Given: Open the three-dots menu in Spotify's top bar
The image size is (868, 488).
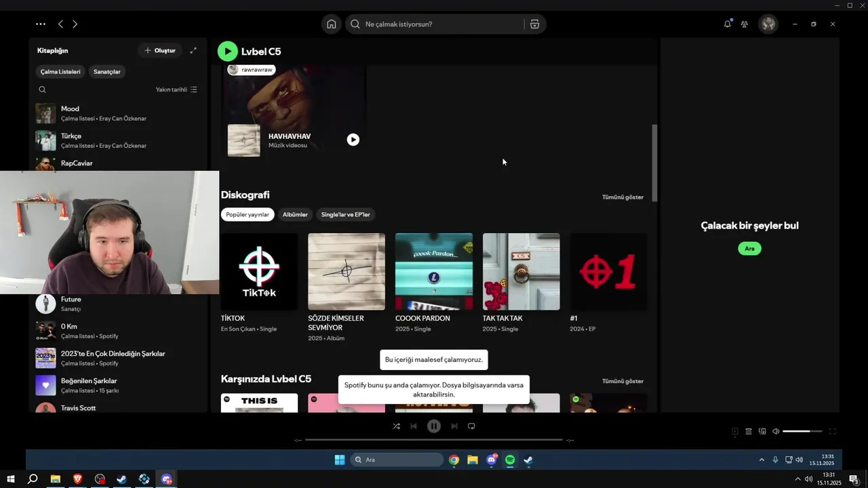Looking at the screenshot, I should (x=41, y=24).
